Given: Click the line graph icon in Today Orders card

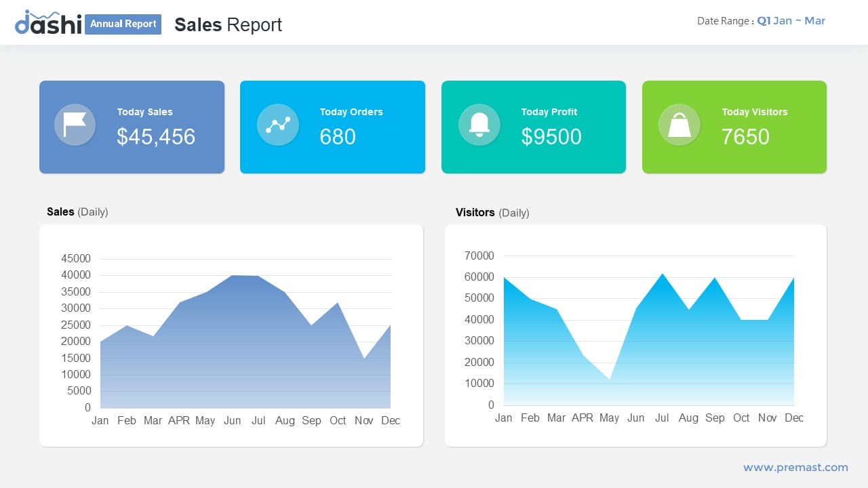Looking at the screenshot, I should pyautogui.click(x=278, y=125).
